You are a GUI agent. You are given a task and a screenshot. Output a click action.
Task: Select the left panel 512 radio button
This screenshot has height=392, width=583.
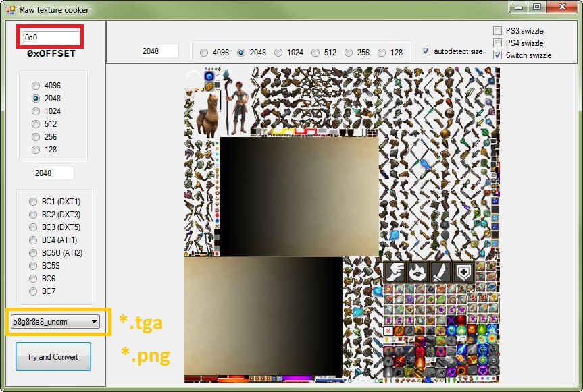click(36, 124)
